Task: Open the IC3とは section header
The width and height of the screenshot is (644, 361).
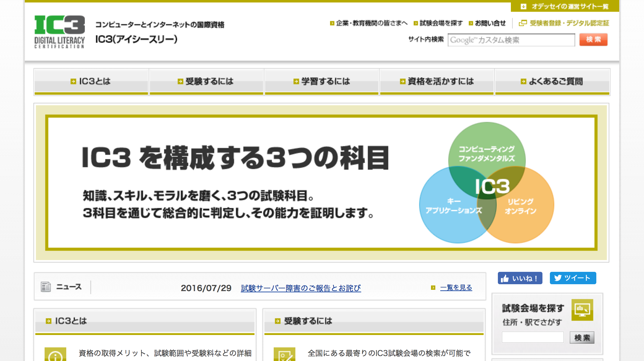Action: [145, 321]
